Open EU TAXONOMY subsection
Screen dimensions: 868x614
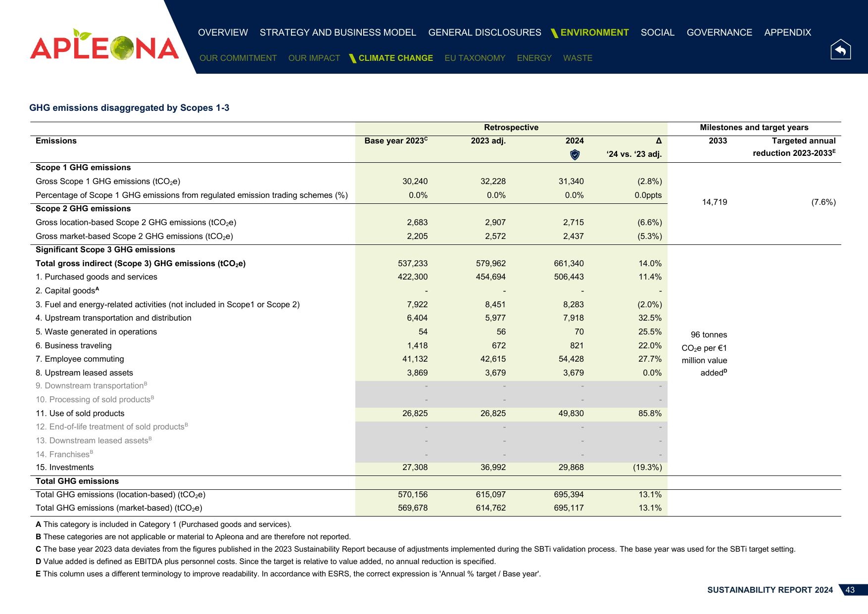(x=475, y=58)
